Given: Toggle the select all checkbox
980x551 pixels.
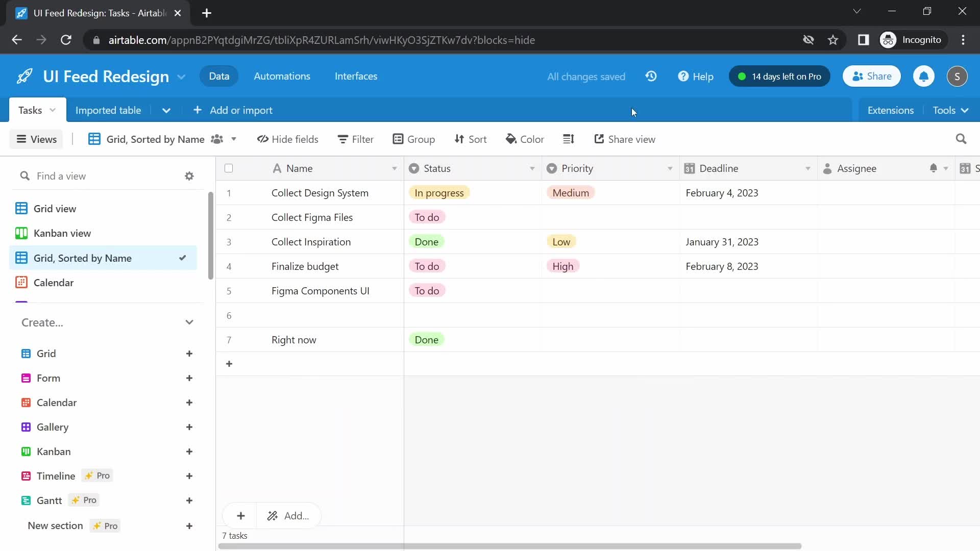Looking at the screenshot, I should [x=229, y=167].
